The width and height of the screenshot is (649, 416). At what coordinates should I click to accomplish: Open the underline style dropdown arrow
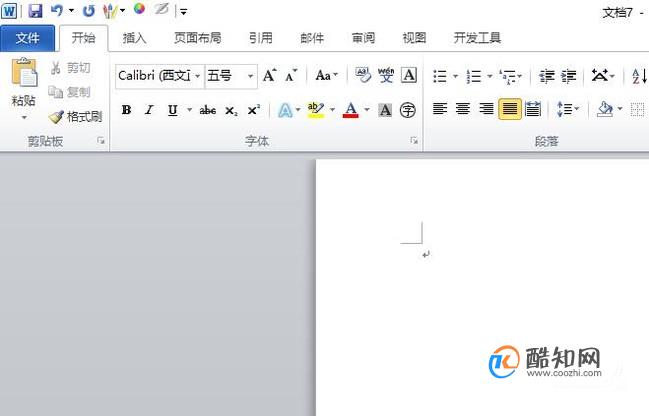coord(189,110)
